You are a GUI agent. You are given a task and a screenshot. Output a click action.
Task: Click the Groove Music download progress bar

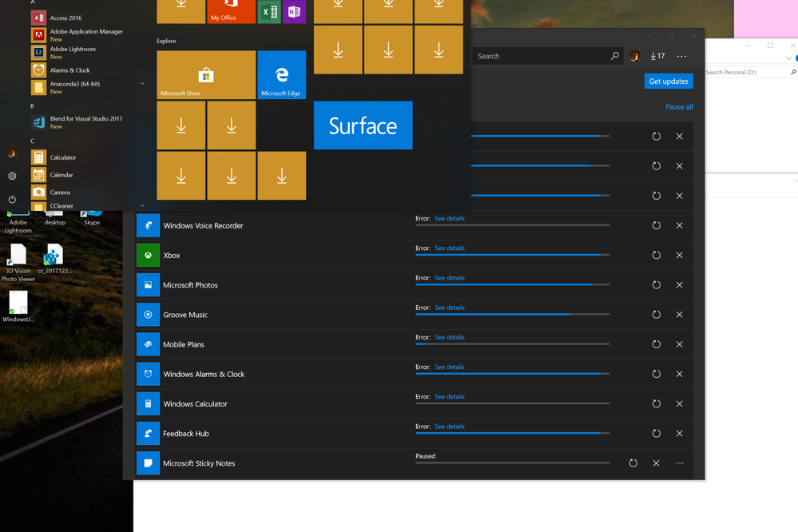513,314
